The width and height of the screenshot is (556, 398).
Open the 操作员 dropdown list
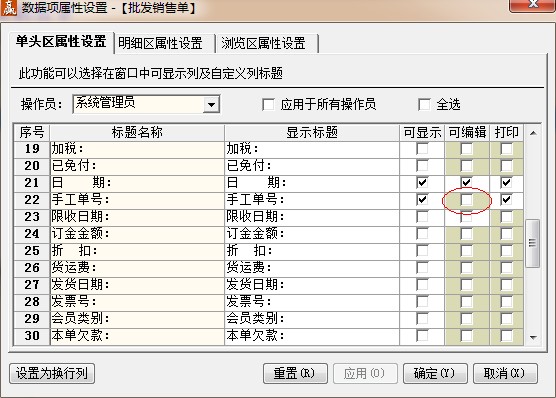[211, 104]
